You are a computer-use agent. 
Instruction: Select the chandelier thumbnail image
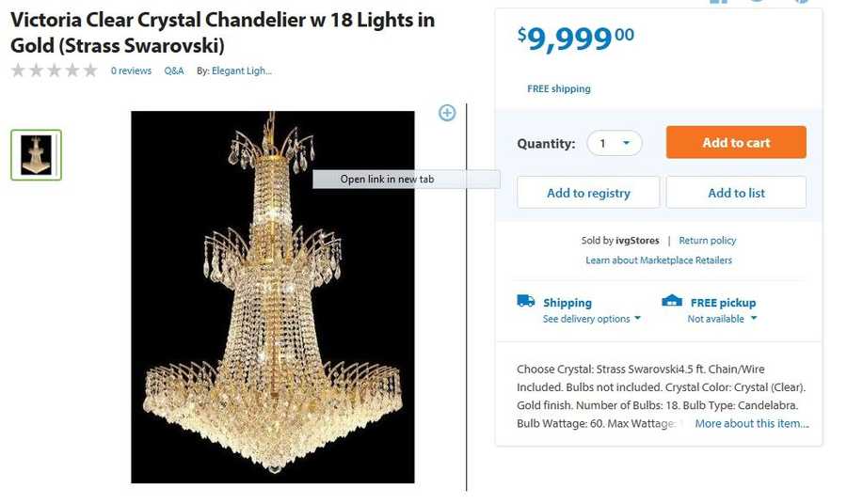click(37, 155)
